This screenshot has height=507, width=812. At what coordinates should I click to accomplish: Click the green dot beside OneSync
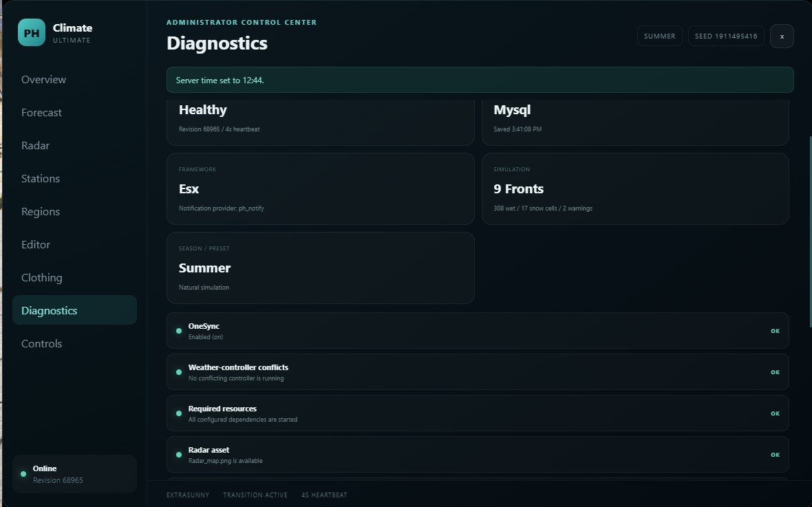click(x=179, y=331)
